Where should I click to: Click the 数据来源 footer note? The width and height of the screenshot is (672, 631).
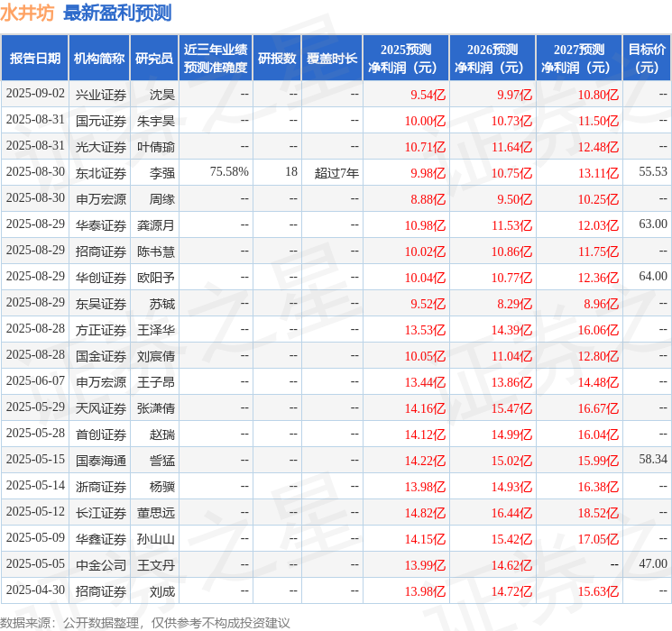pos(145,623)
